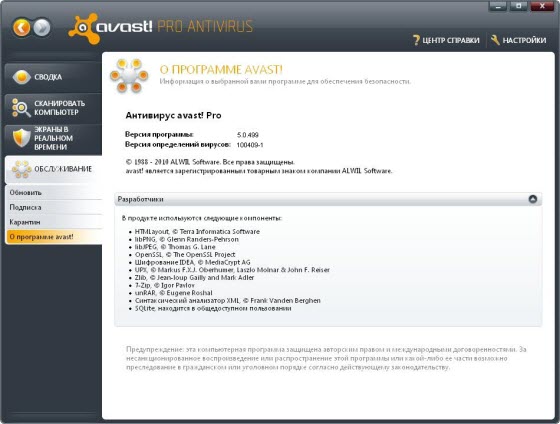Open the Подписка submenu item

tap(54, 207)
